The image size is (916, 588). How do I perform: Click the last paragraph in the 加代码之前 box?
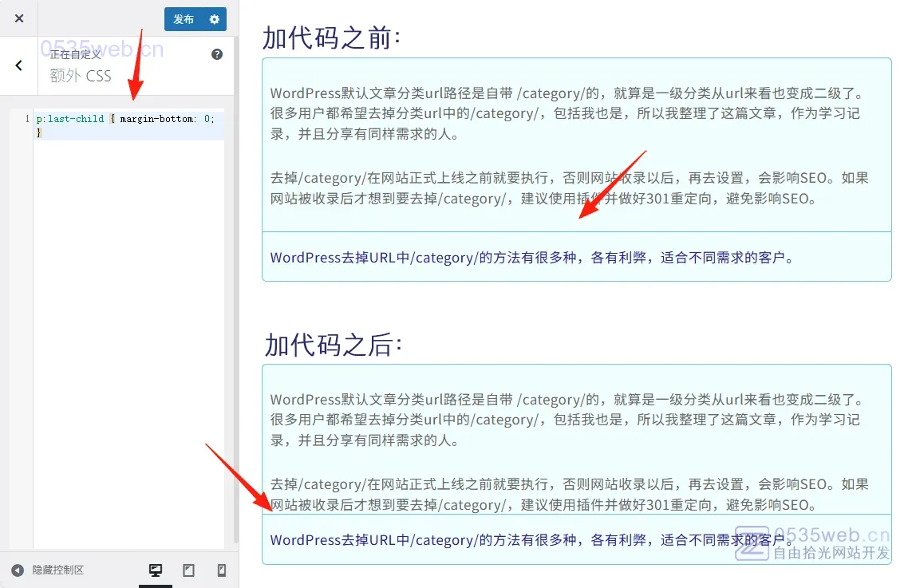(x=532, y=258)
